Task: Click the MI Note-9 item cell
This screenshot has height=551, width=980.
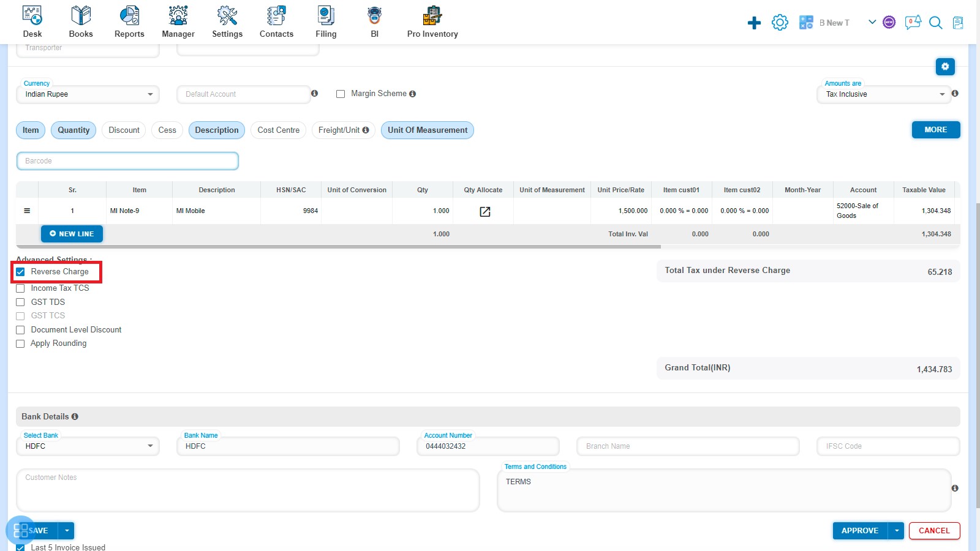Action: 140,211
